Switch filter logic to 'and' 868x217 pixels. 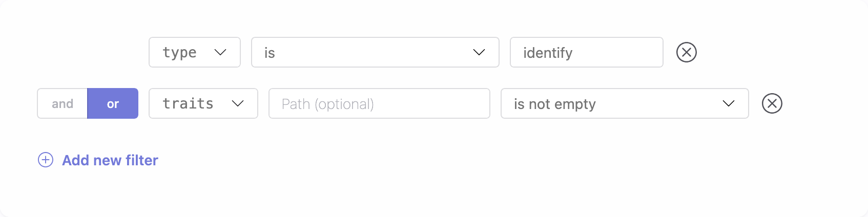click(x=63, y=103)
